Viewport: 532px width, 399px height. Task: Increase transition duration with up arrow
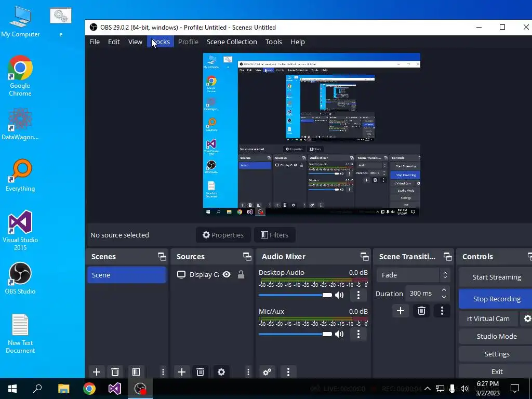pos(444,290)
